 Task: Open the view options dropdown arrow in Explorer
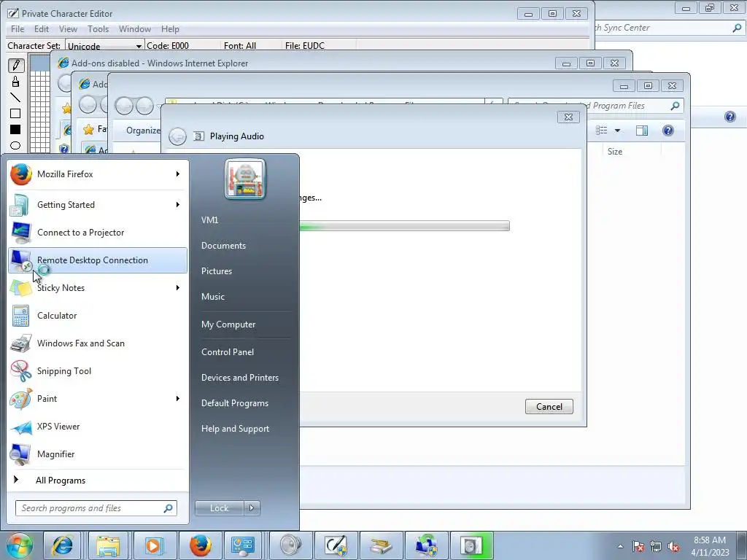[617, 131]
